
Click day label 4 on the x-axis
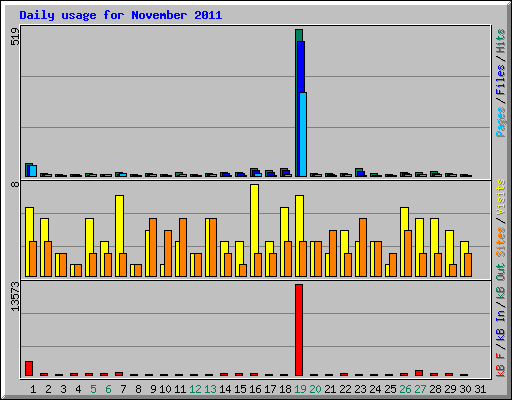(78, 389)
